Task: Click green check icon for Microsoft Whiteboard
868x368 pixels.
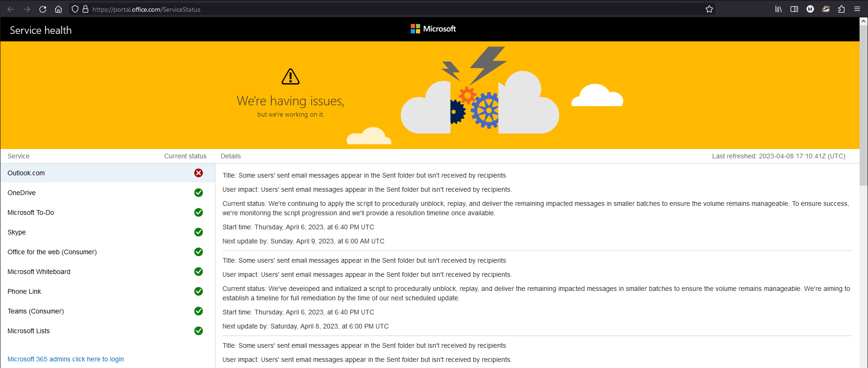Action: [x=199, y=272]
